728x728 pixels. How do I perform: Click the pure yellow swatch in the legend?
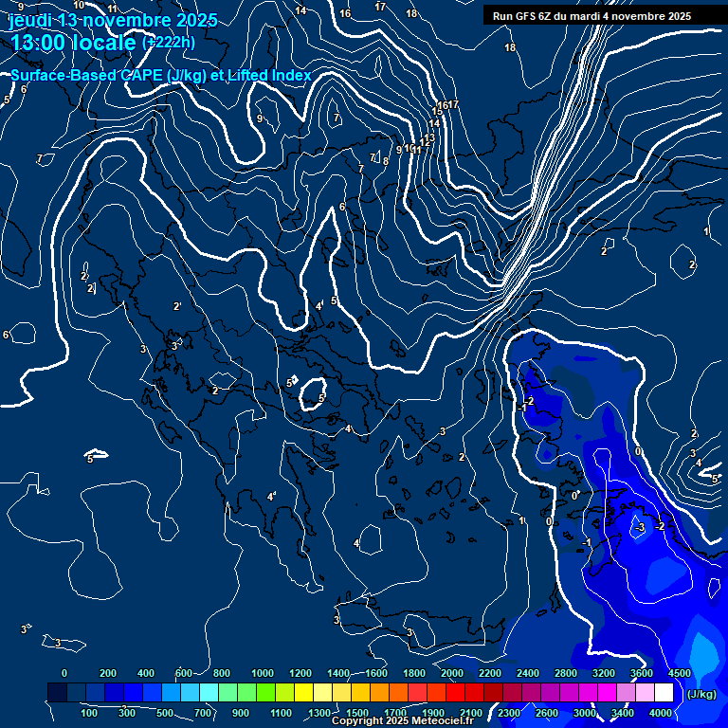click(303, 692)
